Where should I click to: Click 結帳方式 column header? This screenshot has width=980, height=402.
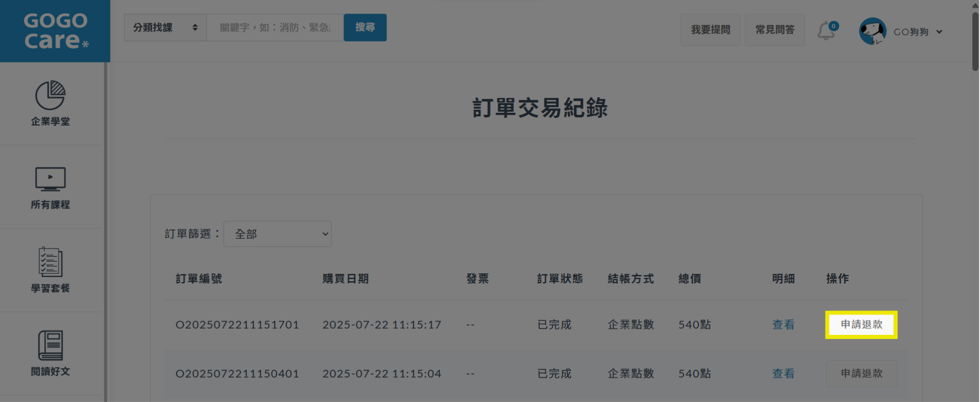coord(631,279)
